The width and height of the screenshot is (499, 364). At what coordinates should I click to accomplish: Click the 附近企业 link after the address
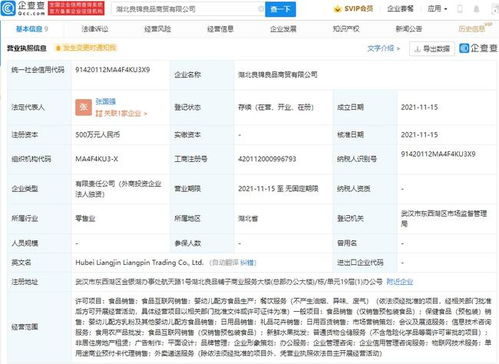click(x=400, y=282)
